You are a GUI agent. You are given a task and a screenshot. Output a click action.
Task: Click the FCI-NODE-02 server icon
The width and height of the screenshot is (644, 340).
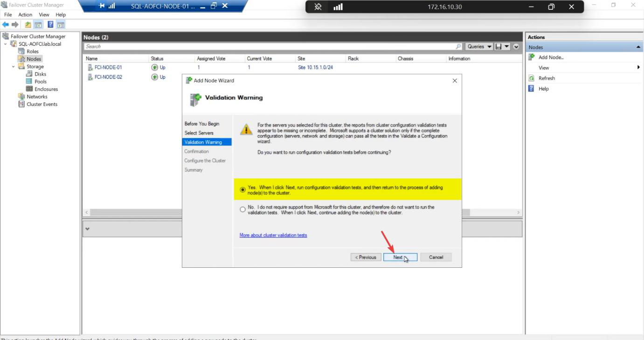(90, 77)
